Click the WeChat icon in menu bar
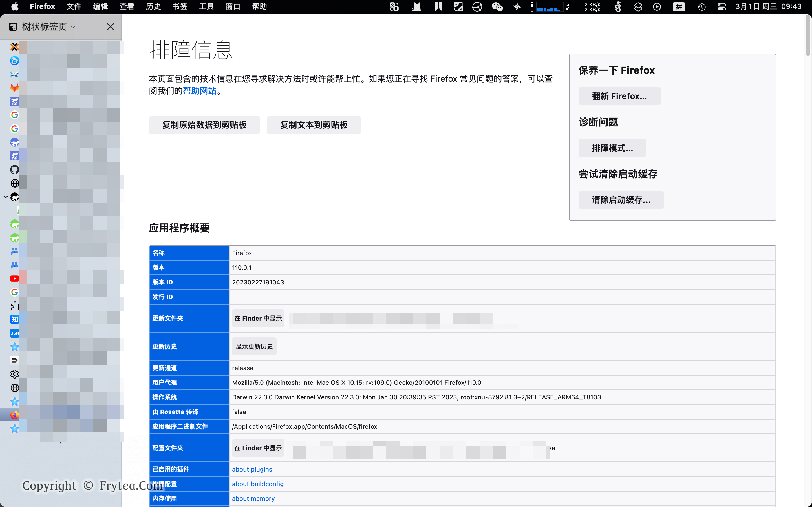 [x=497, y=7]
